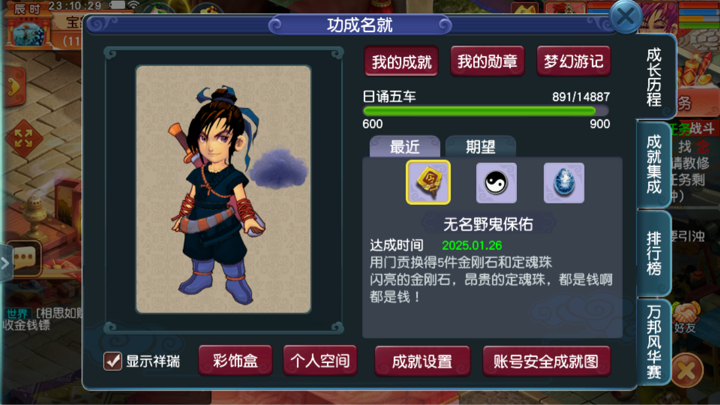Click the character portrait card

click(x=224, y=189)
